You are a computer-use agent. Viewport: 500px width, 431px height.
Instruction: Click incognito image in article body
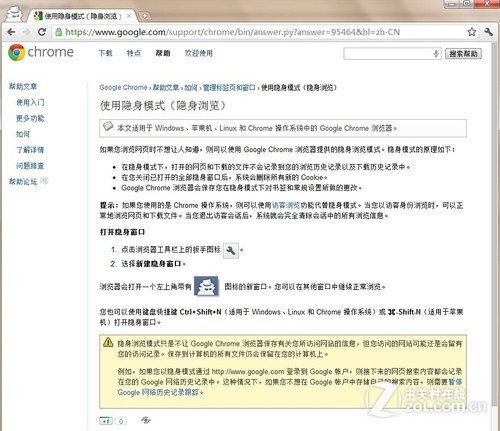tap(206, 286)
